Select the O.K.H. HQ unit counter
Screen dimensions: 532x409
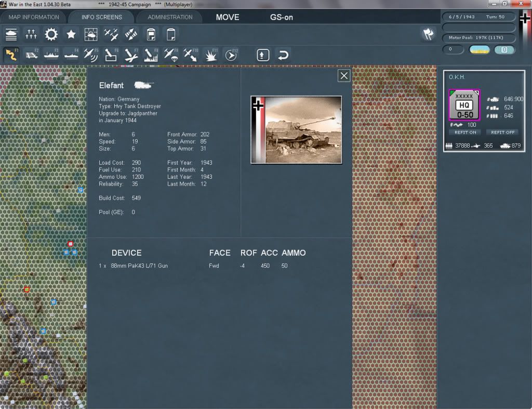click(x=464, y=105)
